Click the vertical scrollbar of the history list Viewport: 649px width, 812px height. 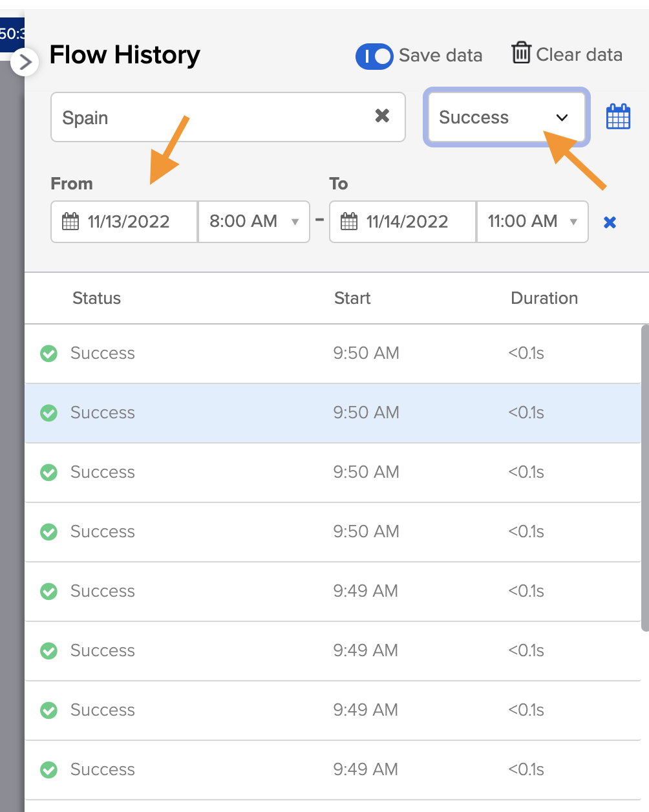[x=644, y=478]
